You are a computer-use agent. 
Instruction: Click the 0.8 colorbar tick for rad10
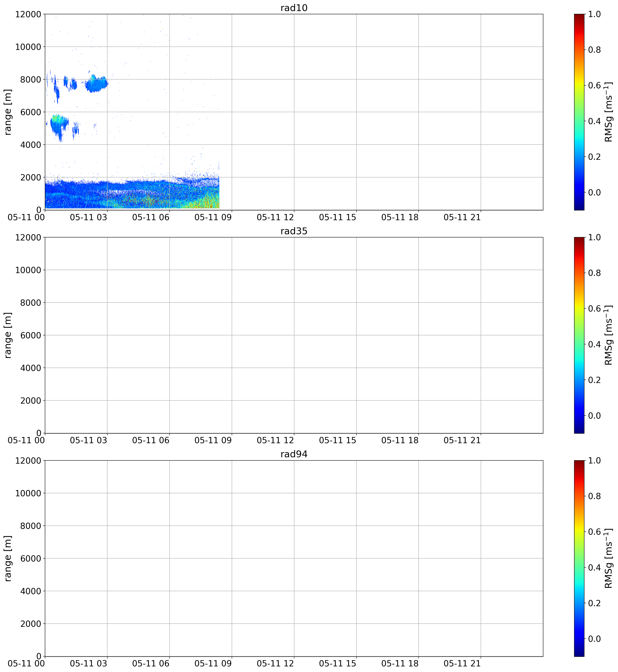coord(594,50)
